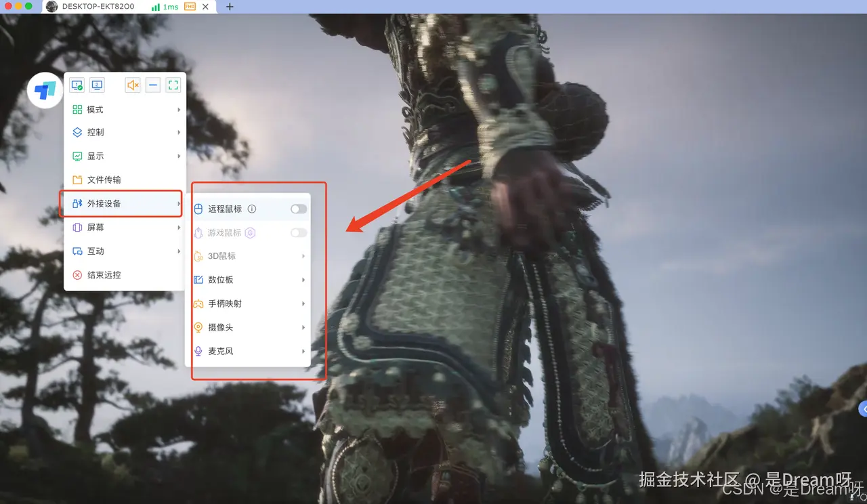Add a new session with plus button
The image size is (867, 504).
pos(230,7)
